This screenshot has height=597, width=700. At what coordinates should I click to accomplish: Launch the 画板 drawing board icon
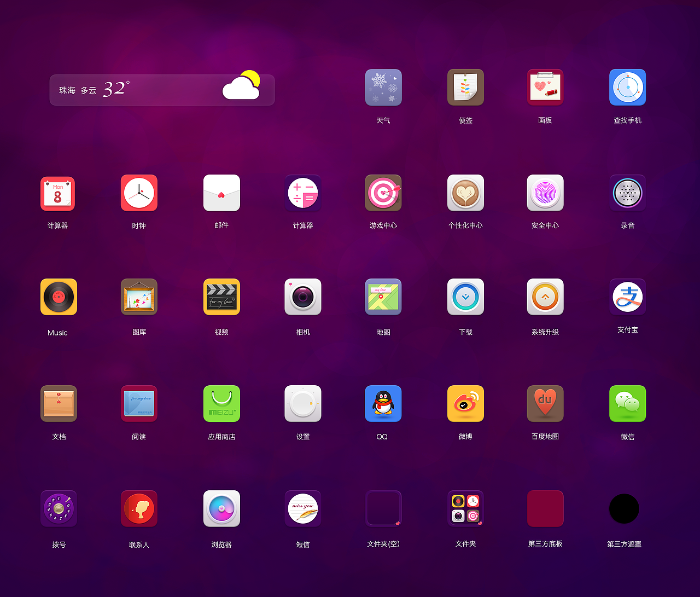pyautogui.click(x=545, y=88)
